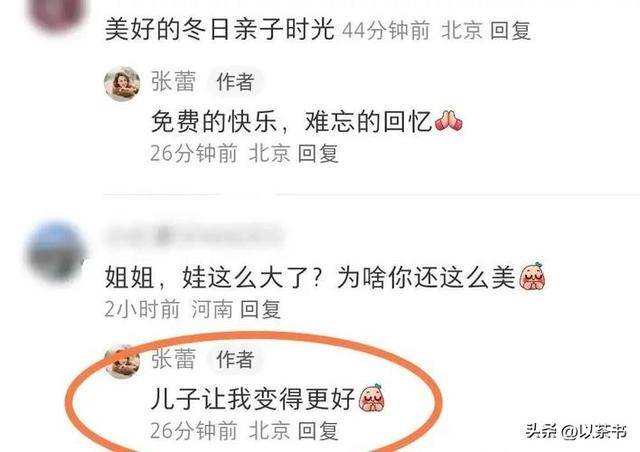640x452 pixels.
Task: Reply to 免费的快乐 comment via 回复
Action: click(318, 154)
